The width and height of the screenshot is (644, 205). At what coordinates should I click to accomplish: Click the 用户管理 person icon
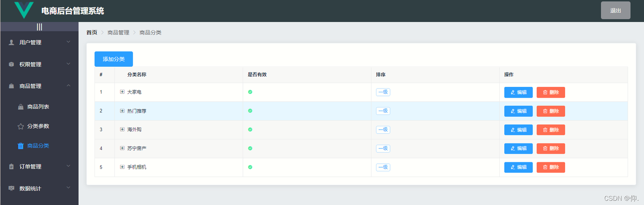(12, 42)
